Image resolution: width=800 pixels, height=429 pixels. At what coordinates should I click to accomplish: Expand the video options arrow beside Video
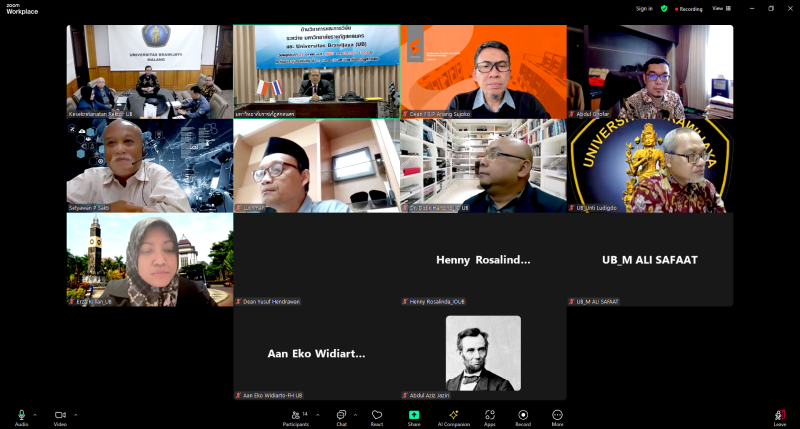click(x=75, y=414)
